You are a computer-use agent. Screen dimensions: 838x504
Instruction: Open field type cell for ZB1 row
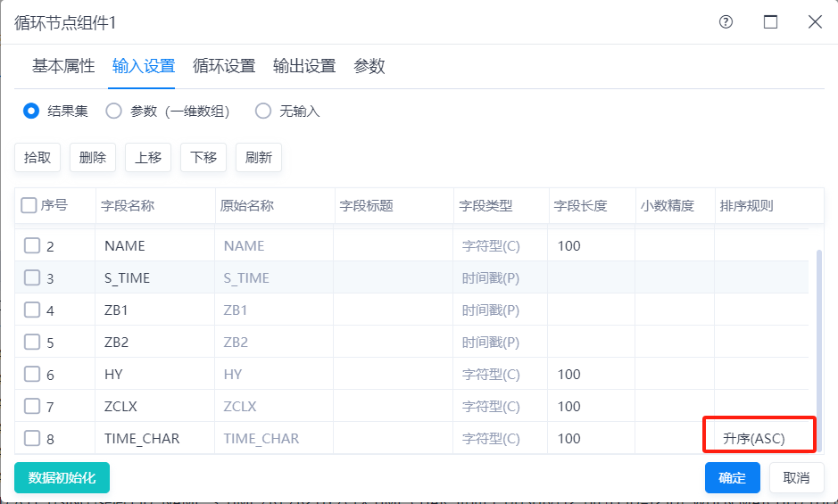501,310
